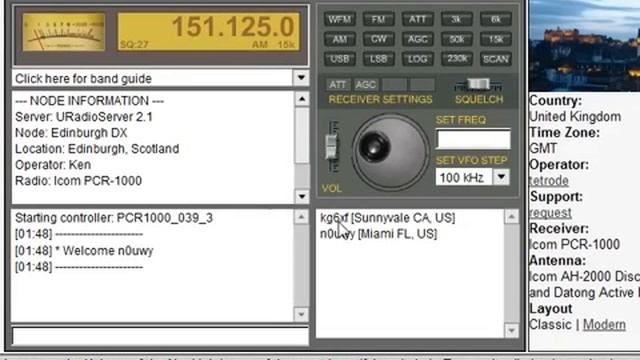Click 'Operator: Ken' line
This screenshot has width=640, height=360.
coord(53,165)
